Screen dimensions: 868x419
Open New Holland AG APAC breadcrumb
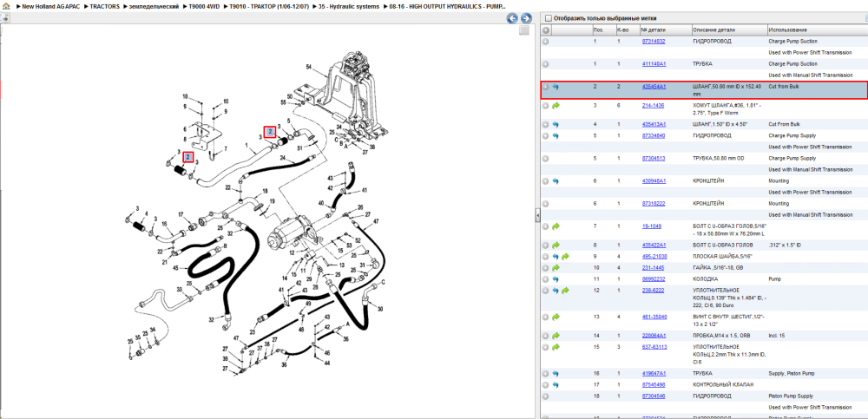pyautogui.click(x=49, y=6)
